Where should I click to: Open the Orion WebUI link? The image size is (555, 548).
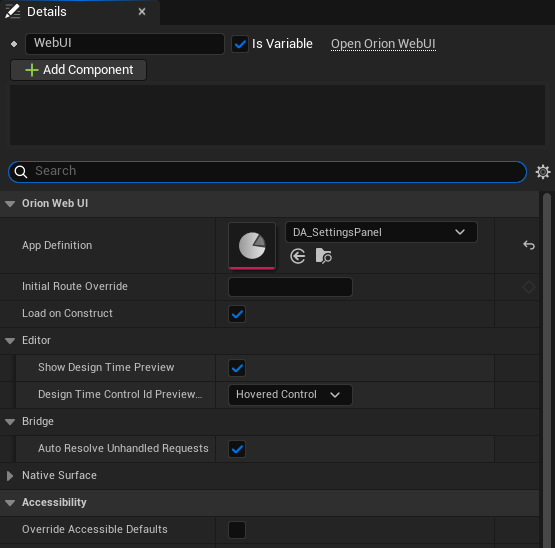coord(383,44)
